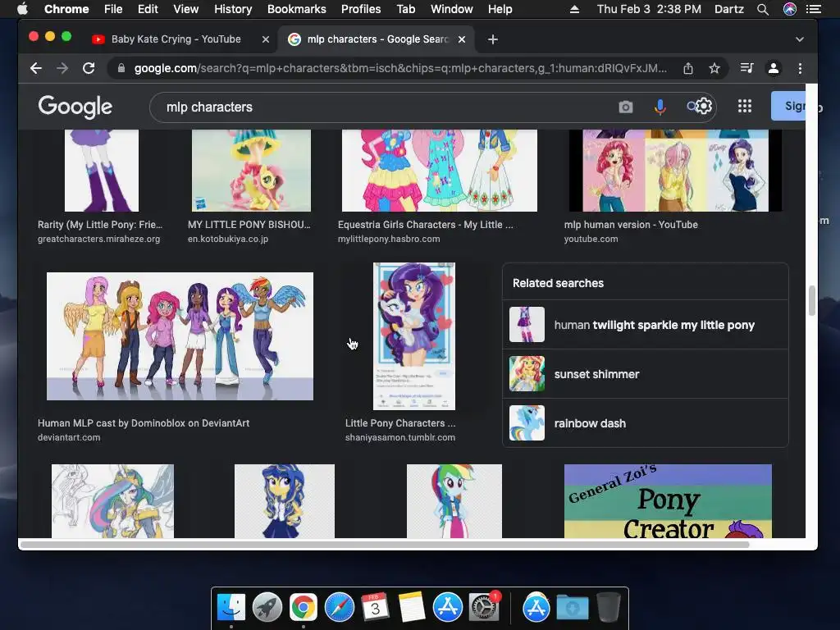Viewport: 840px width, 630px height.
Task: Click the share page icon in address bar
Action: tap(688, 68)
